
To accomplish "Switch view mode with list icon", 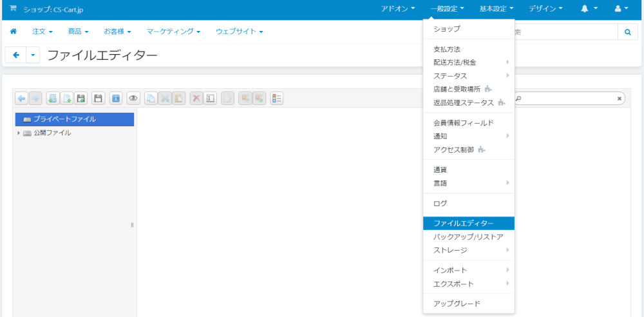I will tap(277, 99).
